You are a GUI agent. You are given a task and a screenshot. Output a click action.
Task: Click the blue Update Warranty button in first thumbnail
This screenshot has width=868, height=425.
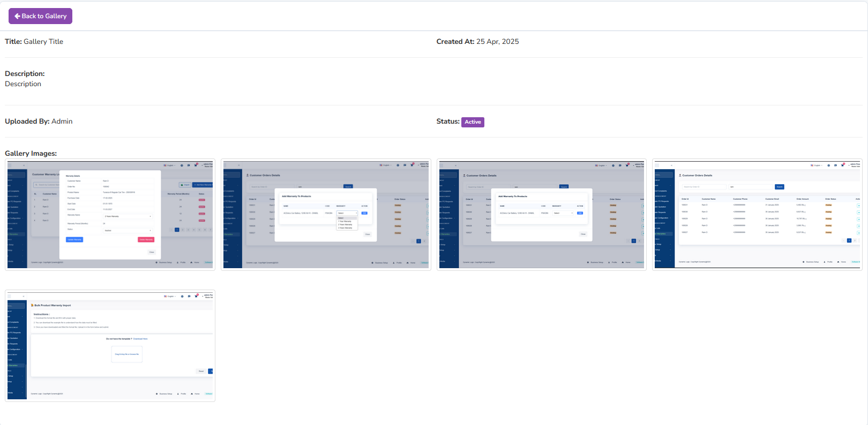click(74, 239)
